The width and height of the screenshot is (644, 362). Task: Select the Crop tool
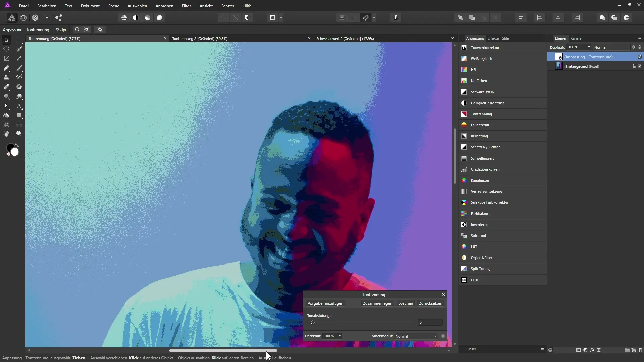coord(6,59)
